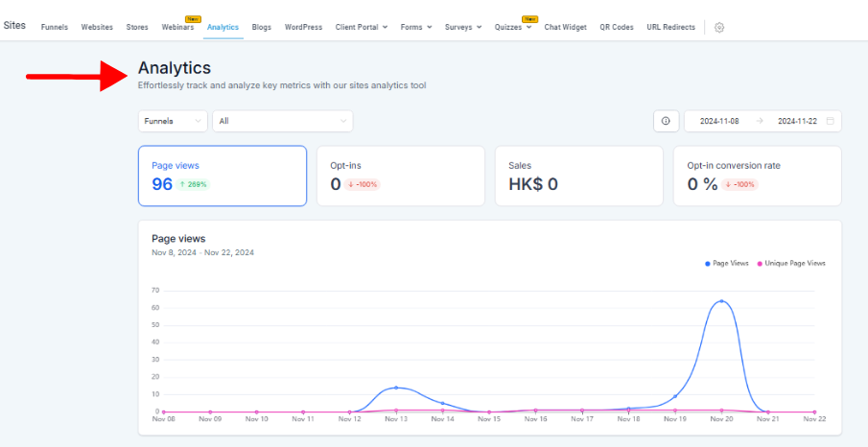Viewport: 868px width, 447px height.
Task: Click the Nov 20 peak data point
Action: click(x=721, y=301)
